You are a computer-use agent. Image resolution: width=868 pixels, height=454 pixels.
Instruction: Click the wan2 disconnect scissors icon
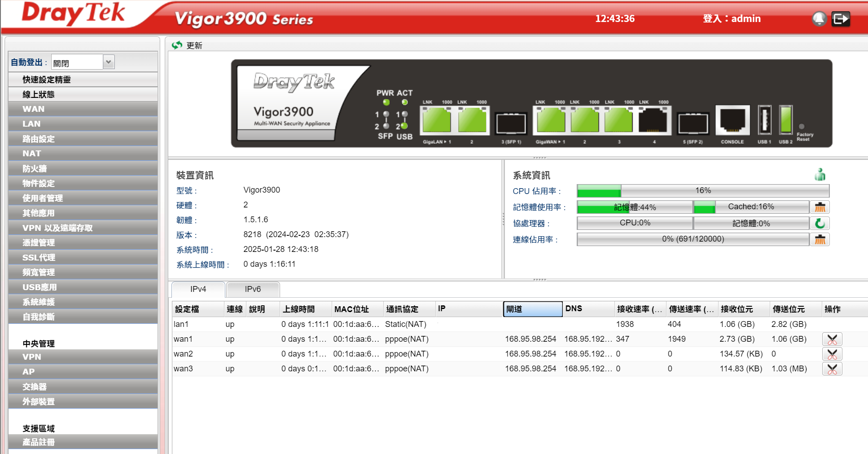coord(832,354)
